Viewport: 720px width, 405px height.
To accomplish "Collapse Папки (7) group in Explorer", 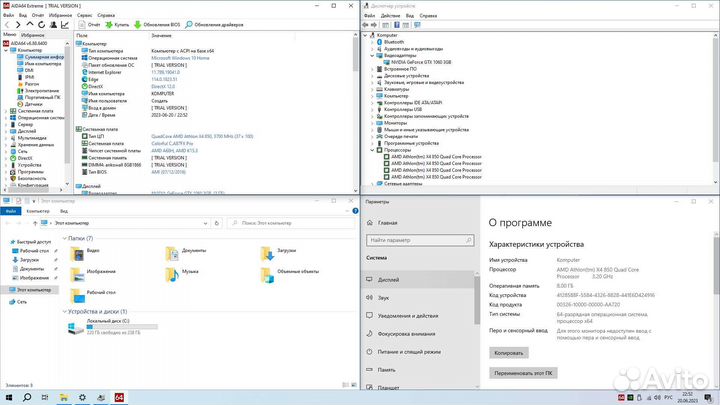I will point(65,239).
